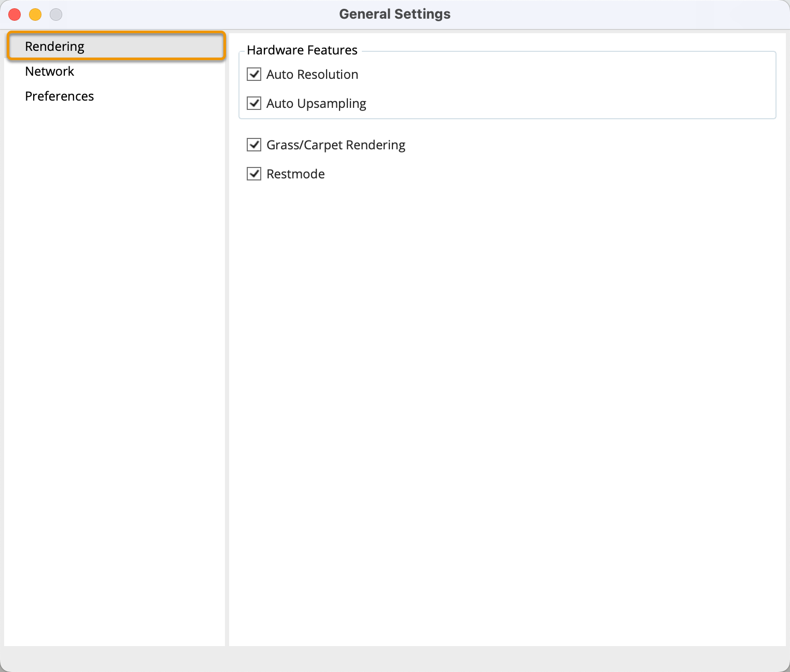Select the Rendering section in sidebar
Image resolution: width=790 pixels, height=672 pixels.
click(54, 46)
